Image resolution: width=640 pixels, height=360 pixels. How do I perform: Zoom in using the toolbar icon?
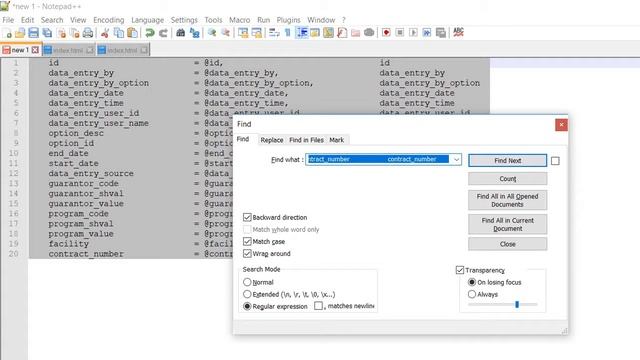click(x=212, y=33)
